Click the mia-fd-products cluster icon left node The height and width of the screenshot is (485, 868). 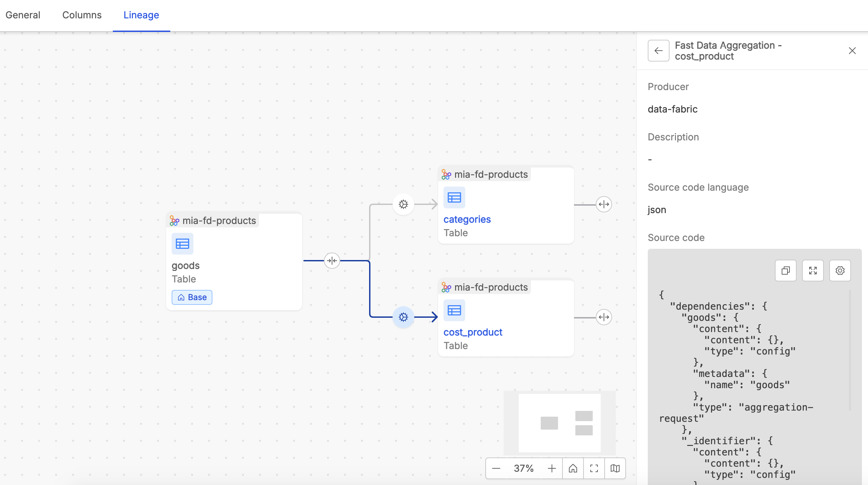[175, 221]
